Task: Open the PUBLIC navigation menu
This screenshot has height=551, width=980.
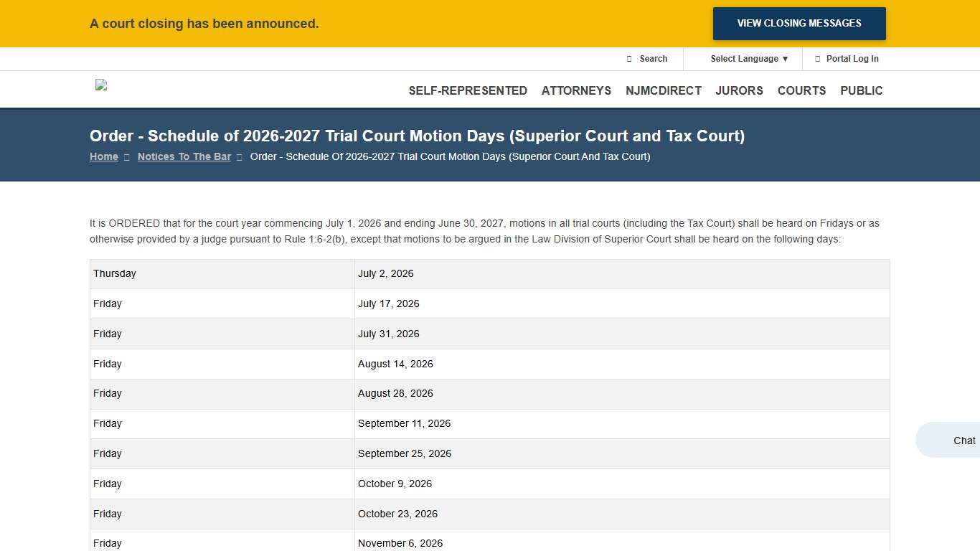Action: (x=861, y=90)
